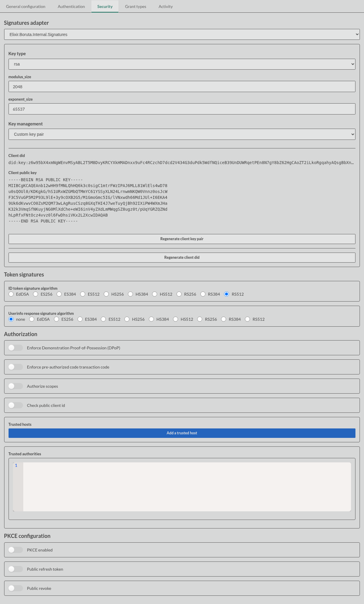Select none for Userinfo response signature
This screenshot has width=364, height=604.
point(11,319)
